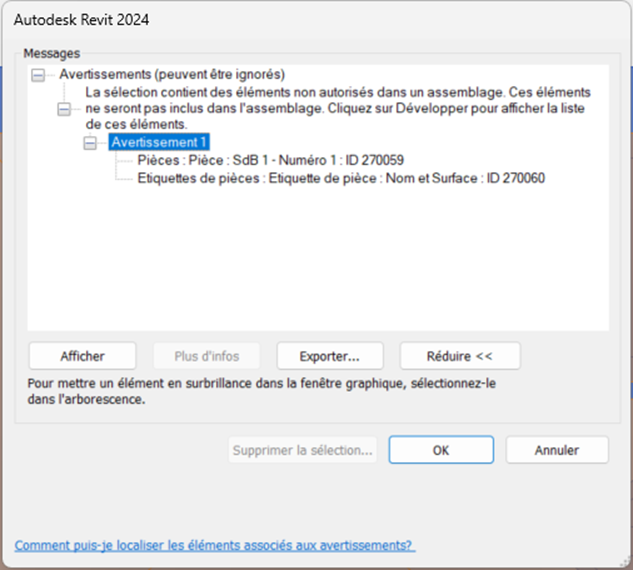Select 'Avertissements (peuvent être ignorés)' tree entry
This screenshot has width=633, height=570.
pyautogui.click(x=172, y=75)
